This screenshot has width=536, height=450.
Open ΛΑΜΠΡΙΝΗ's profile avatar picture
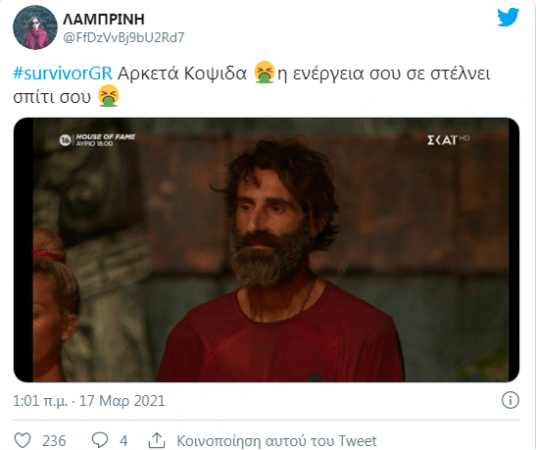click(35, 27)
